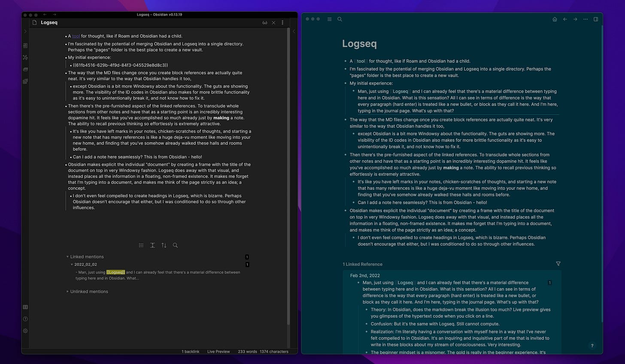Click the fourth Obsidian ribbon icon above the vault icon

25,81
